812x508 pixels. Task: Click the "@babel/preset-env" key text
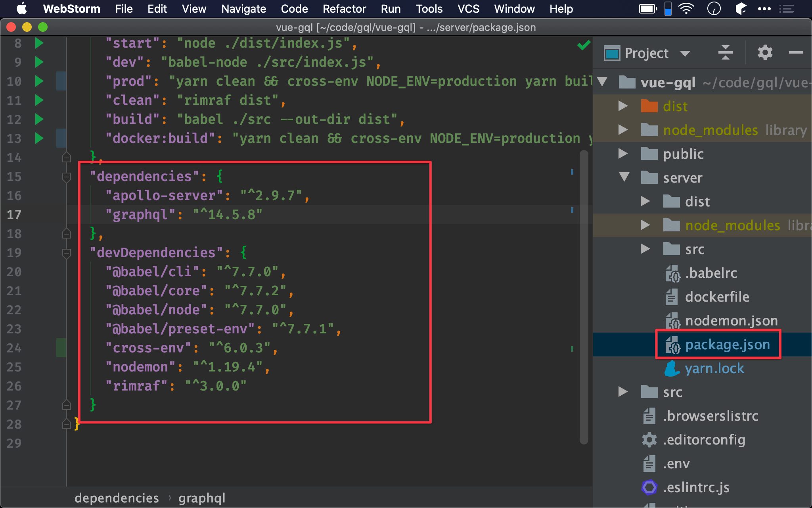tap(180, 329)
